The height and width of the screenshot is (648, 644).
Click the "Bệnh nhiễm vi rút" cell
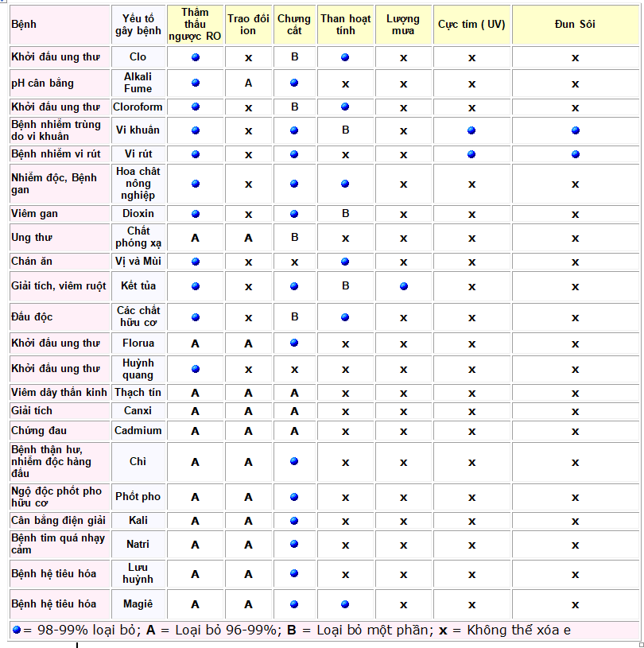(x=60, y=154)
